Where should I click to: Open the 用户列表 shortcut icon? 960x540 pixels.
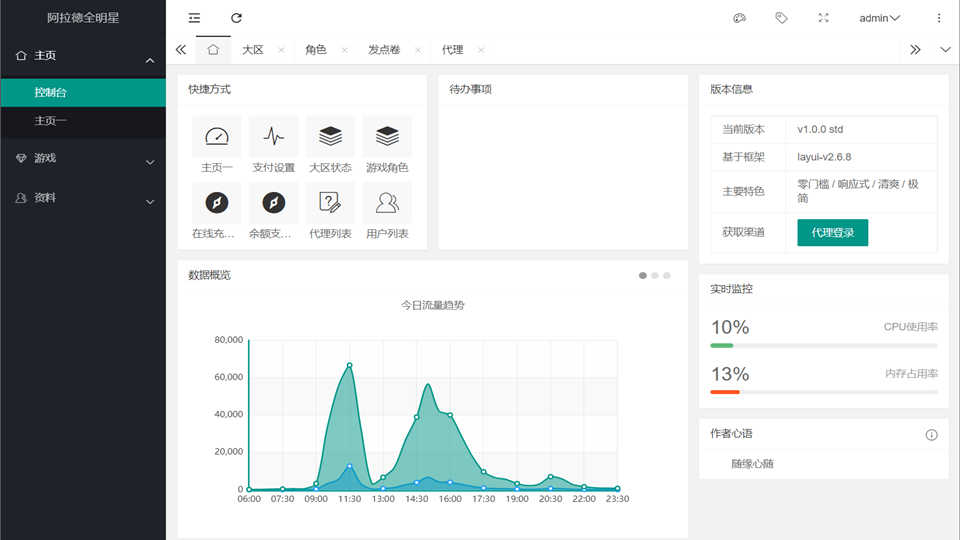click(387, 203)
